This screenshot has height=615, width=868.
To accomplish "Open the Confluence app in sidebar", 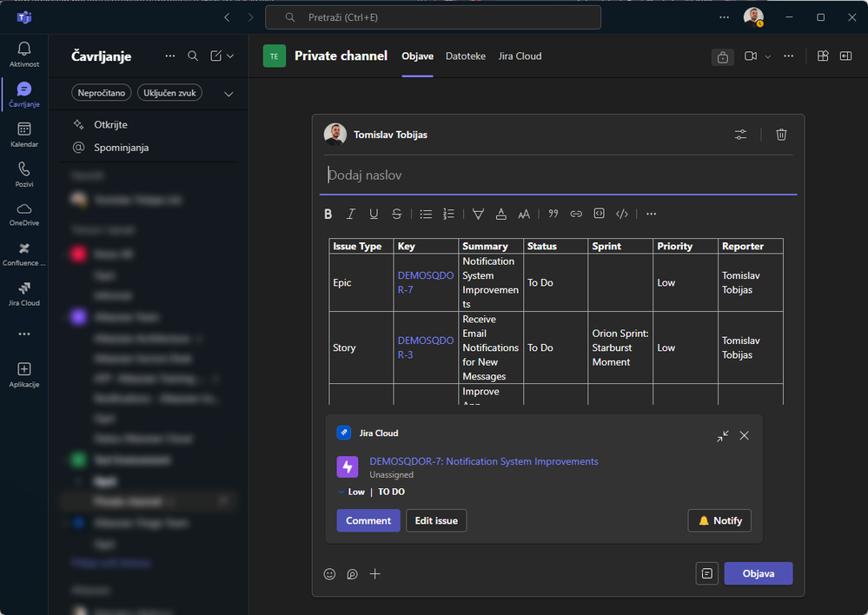I will (23, 255).
